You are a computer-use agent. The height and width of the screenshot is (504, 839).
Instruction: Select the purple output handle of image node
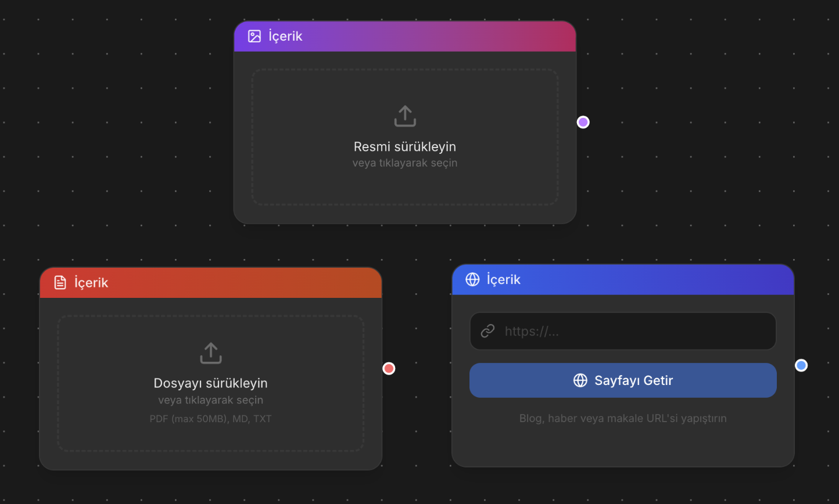(x=583, y=122)
